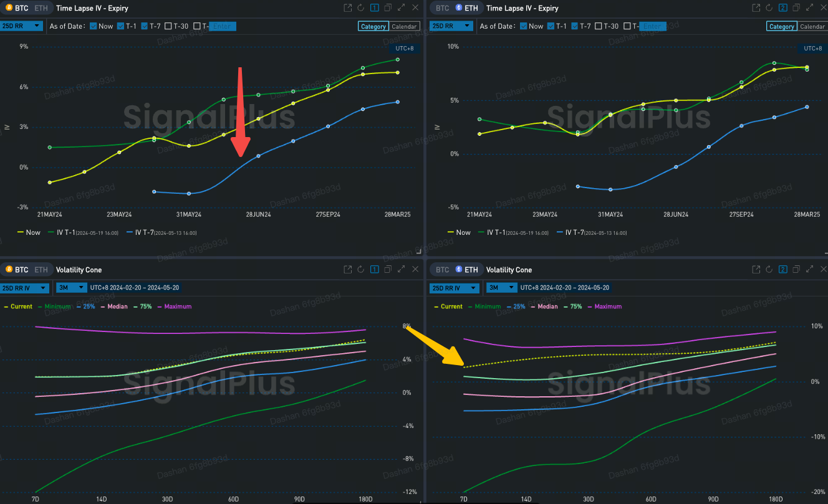Open the 25D RR dropdown in BTC Time Lapse
Screen dimensions: 828x504
(x=22, y=26)
